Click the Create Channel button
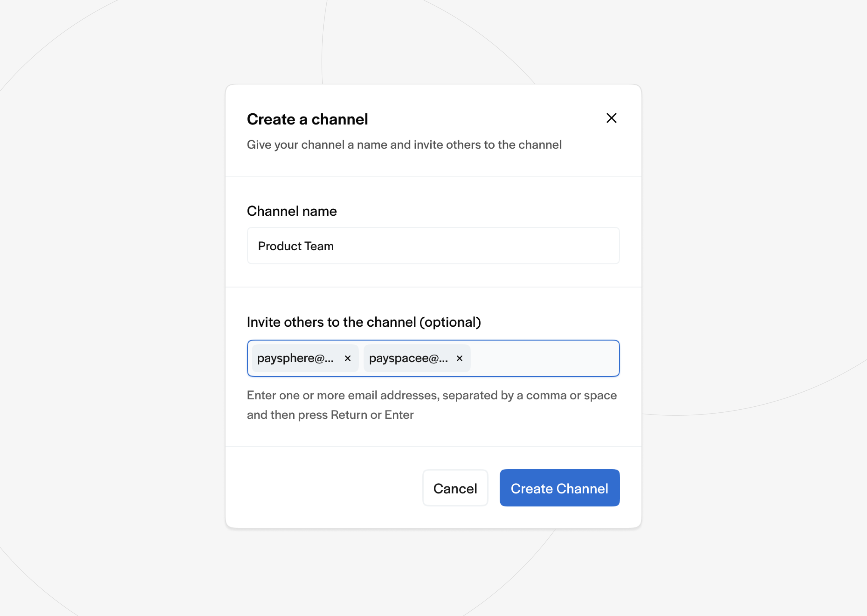Viewport: 867px width, 616px height. pyautogui.click(x=559, y=488)
